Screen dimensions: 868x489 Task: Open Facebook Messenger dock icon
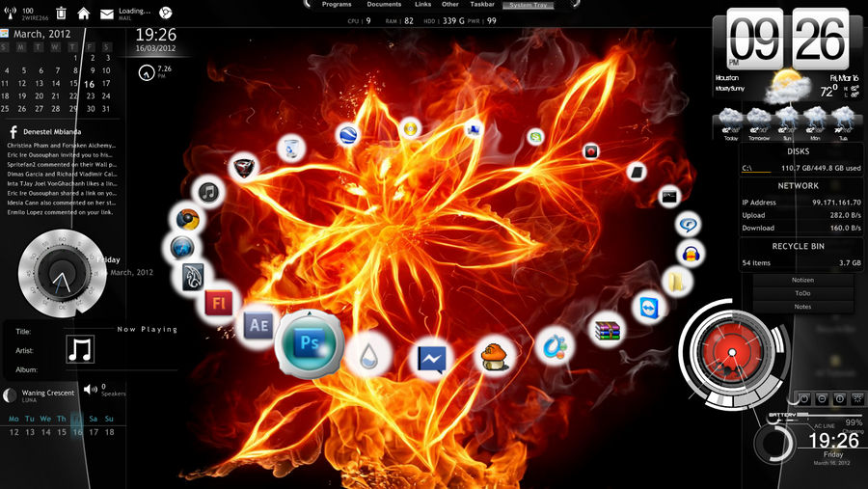(431, 360)
